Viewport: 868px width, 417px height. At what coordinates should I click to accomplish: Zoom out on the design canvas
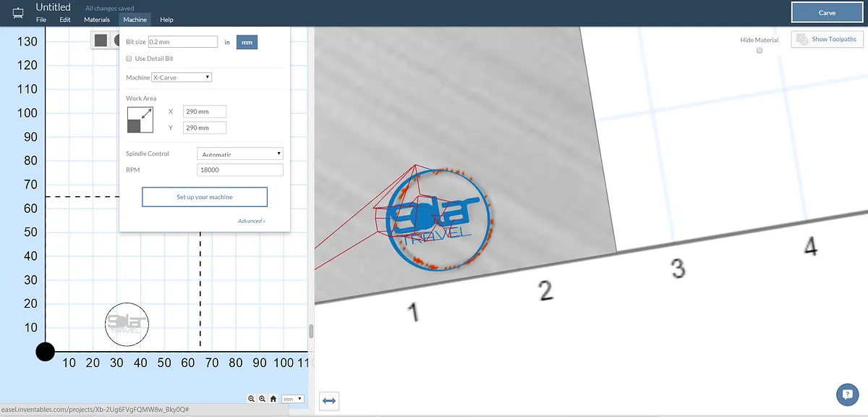pyautogui.click(x=251, y=399)
